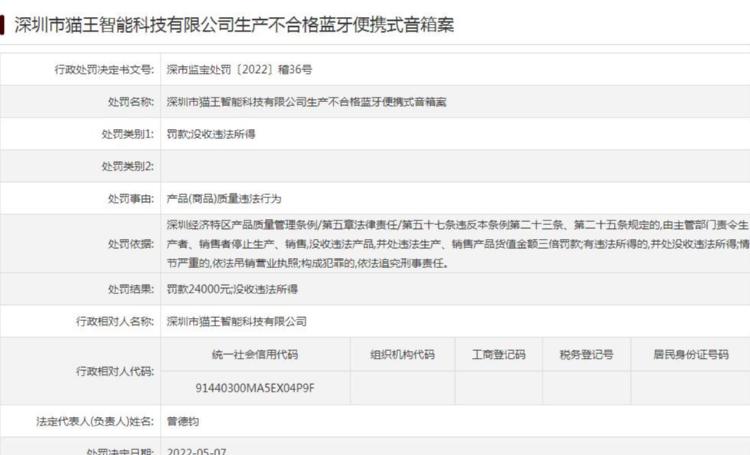Viewport: 750px width, 455px height.
Task: Click the value 罚款;没收违法所得 in 处罚类别1
Action: click(211, 134)
